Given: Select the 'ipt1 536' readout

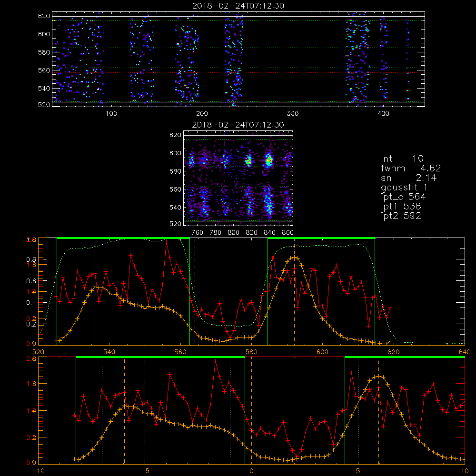Looking at the screenshot, I should tap(401, 207).
